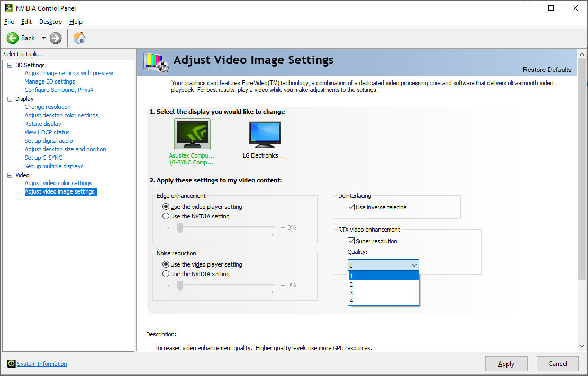The height and width of the screenshot is (376, 588).
Task: Select quality level 2 in the list
Action: point(383,285)
